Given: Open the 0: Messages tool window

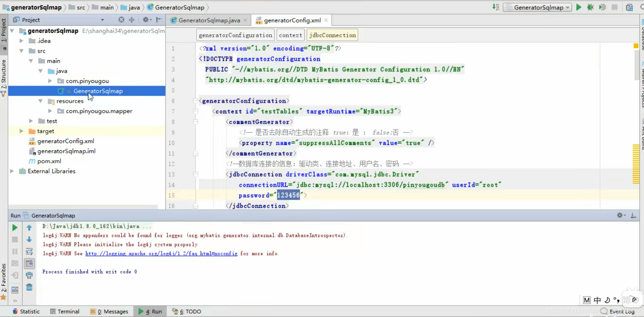Looking at the screenshot, I should 109,311.
